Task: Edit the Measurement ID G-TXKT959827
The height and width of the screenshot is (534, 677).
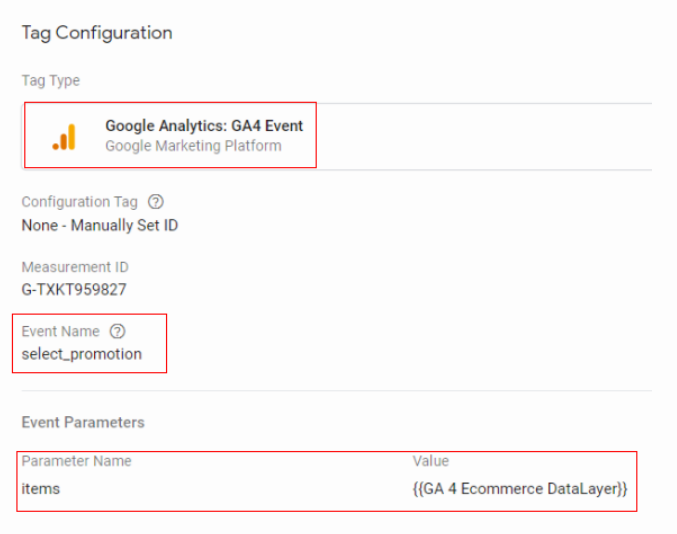Action: pyautogui.click(x=74, y=289)
